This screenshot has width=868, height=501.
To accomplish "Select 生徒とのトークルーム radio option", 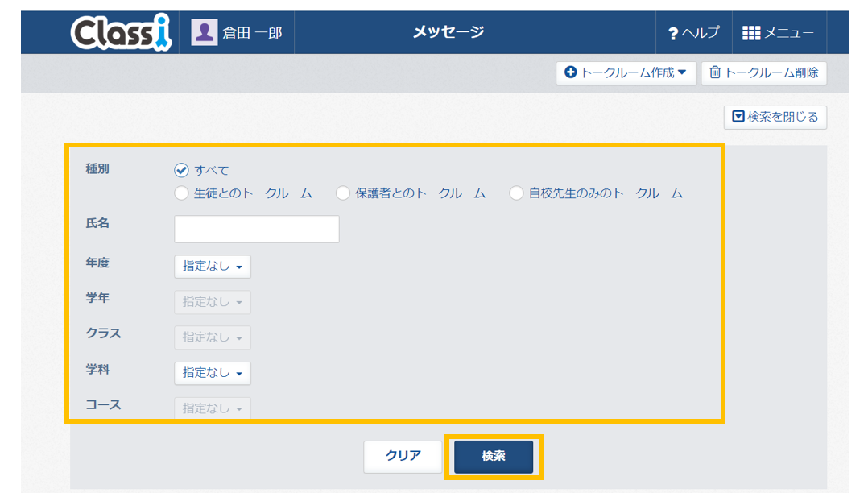I will click(x=181, y=193).
